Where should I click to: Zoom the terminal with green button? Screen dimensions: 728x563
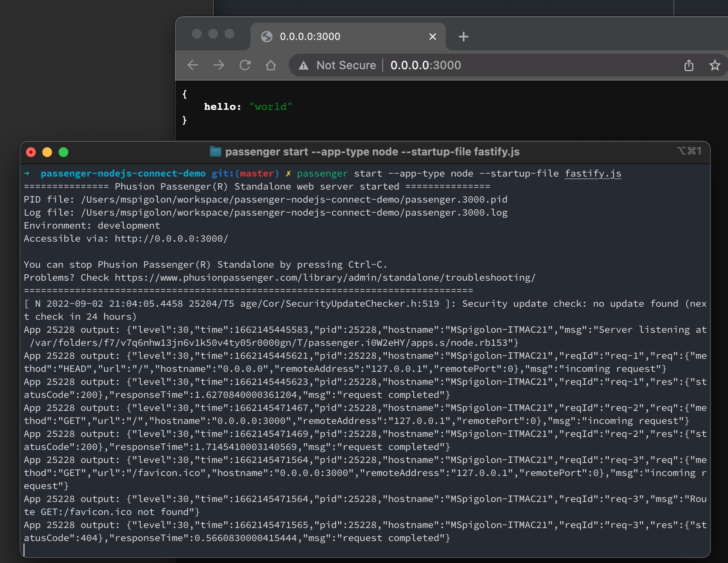tap(63, 152)
